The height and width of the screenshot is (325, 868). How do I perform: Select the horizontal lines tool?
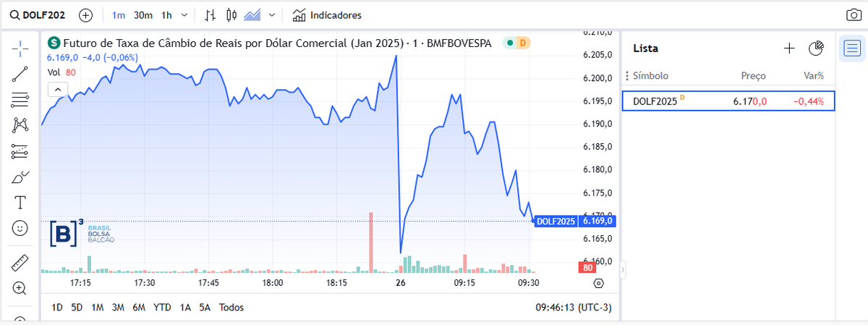(x=20, y=100)
